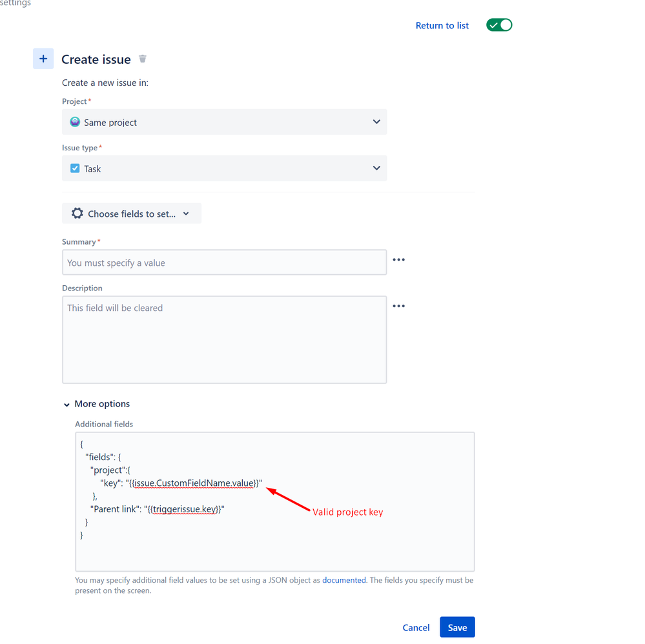The image size is (645, 644).
Task: Toggle the rule enabled switch off
Action: (x=499, y=25)
